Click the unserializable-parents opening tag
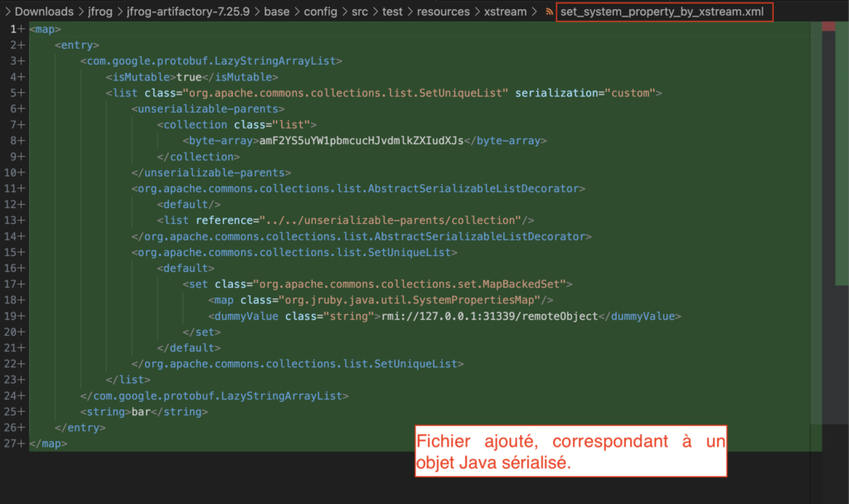Image resolution: width=849 pixels, height=504 pixels. (208, 109)
